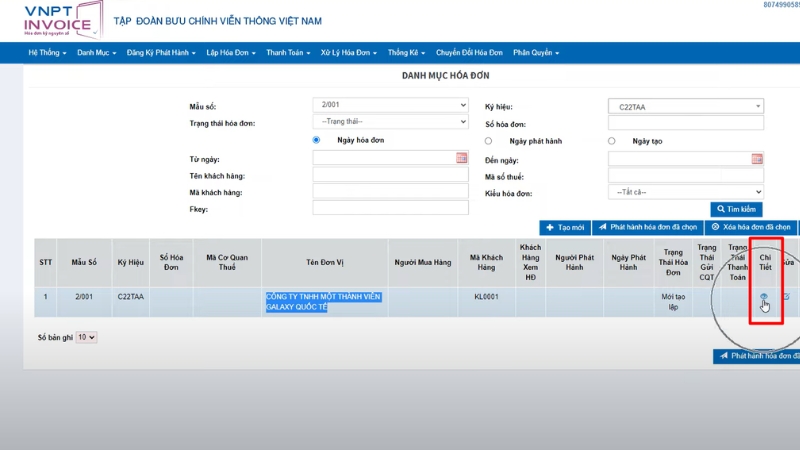Image resolution: width=800 pixels, height=450 pixels.
Task: Click the eye icon under Chi Tiết
Action: (x=763, y=297)
